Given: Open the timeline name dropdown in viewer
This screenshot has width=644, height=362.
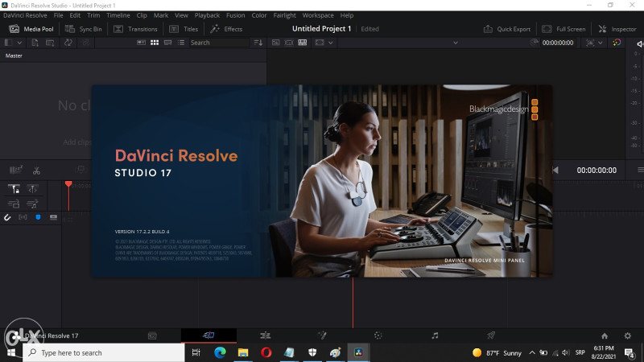Looking at the screenshot, I should 455,43.
